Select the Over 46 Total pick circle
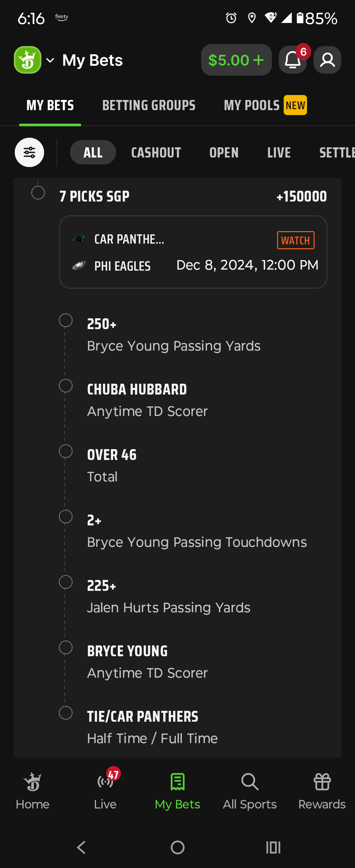This screenshot has height=868, width=355. (66, 451)
